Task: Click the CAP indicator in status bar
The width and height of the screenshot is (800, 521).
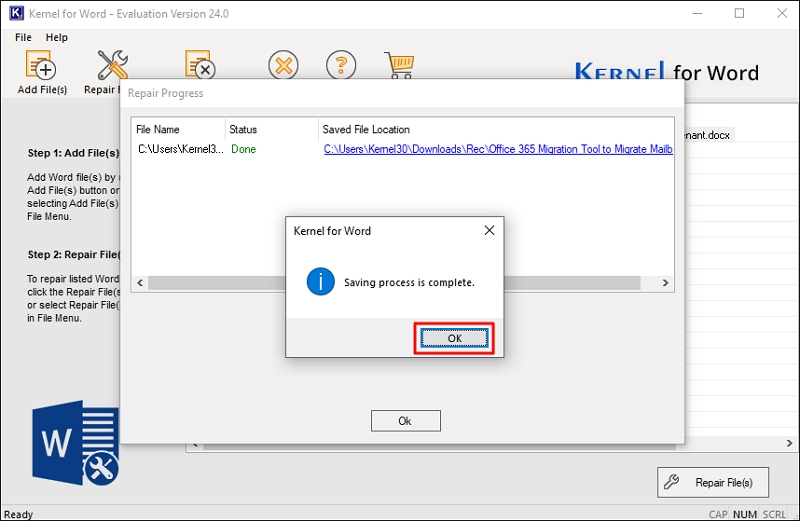Action: [x=718, y=514]
